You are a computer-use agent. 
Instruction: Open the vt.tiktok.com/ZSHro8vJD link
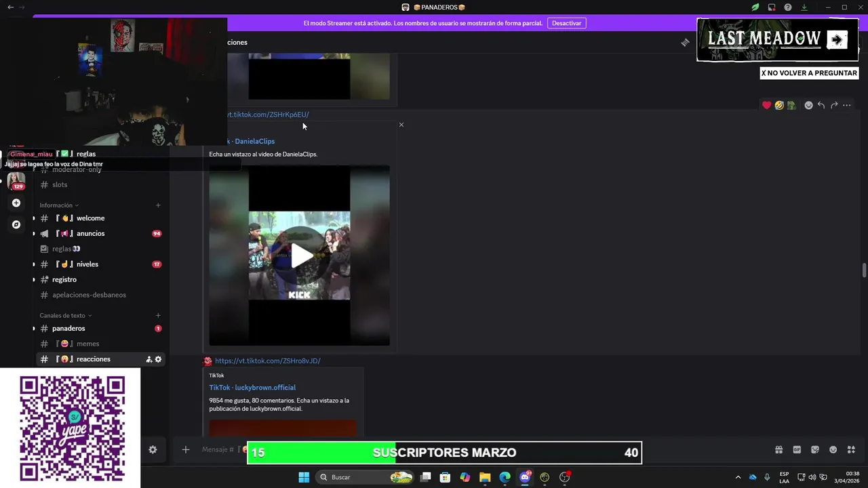click(x=268, y=361)
